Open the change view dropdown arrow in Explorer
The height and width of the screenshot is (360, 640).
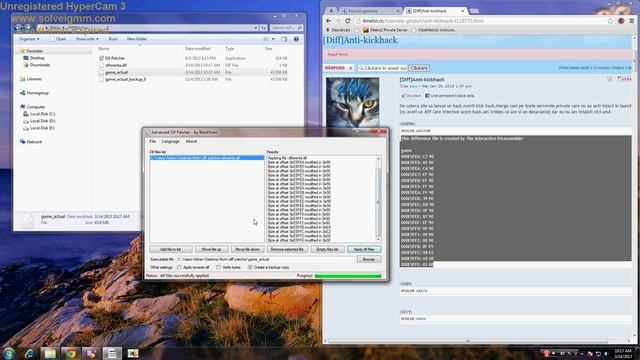click(x=273, y=39)
